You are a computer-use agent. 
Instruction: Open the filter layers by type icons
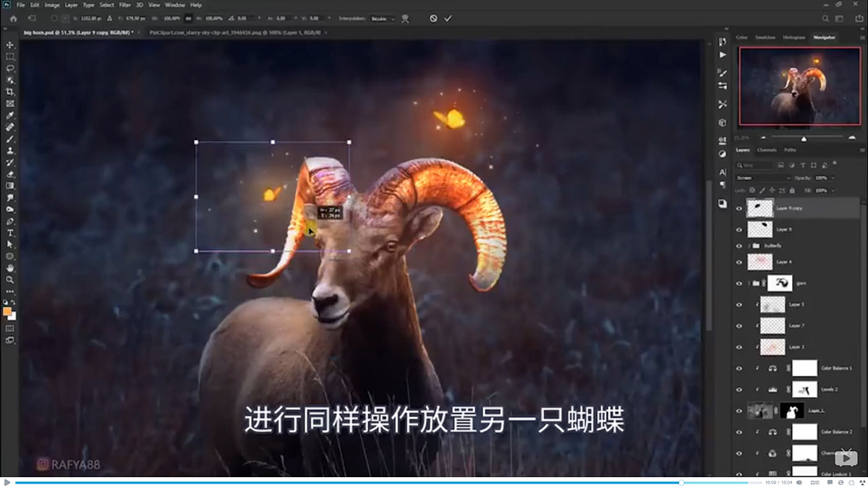(781, 163)
